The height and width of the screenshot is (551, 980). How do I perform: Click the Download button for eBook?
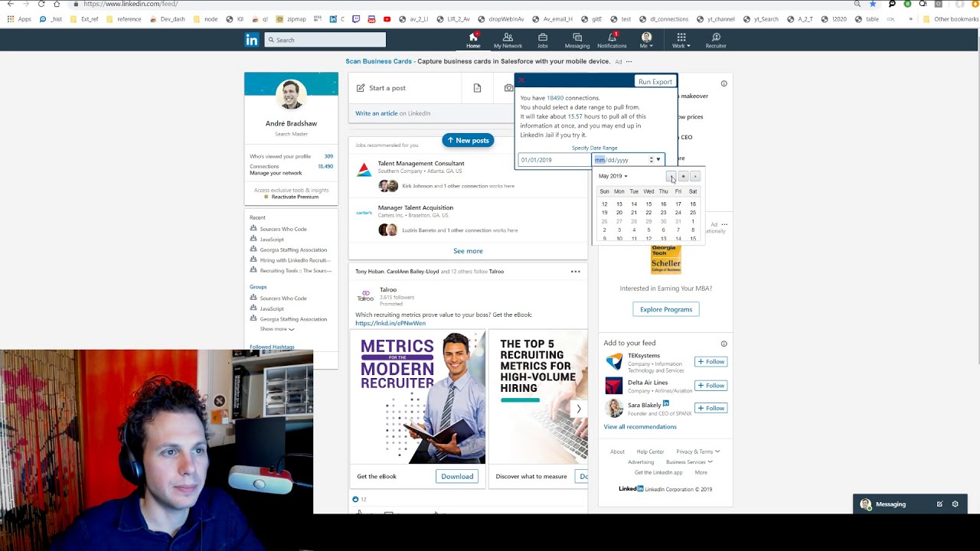tap(457, 476)
